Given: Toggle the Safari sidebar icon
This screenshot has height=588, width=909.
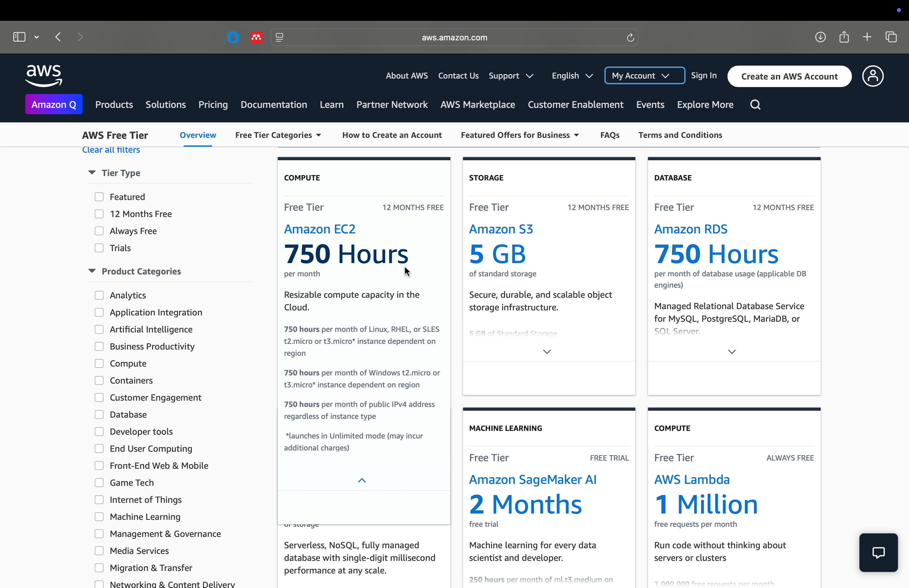Looking at the screenshot, I should click(x=19, y=37).
